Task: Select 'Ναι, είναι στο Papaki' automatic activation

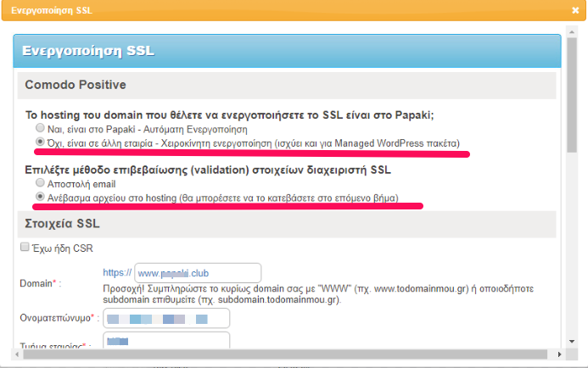Action: point(40,128)
